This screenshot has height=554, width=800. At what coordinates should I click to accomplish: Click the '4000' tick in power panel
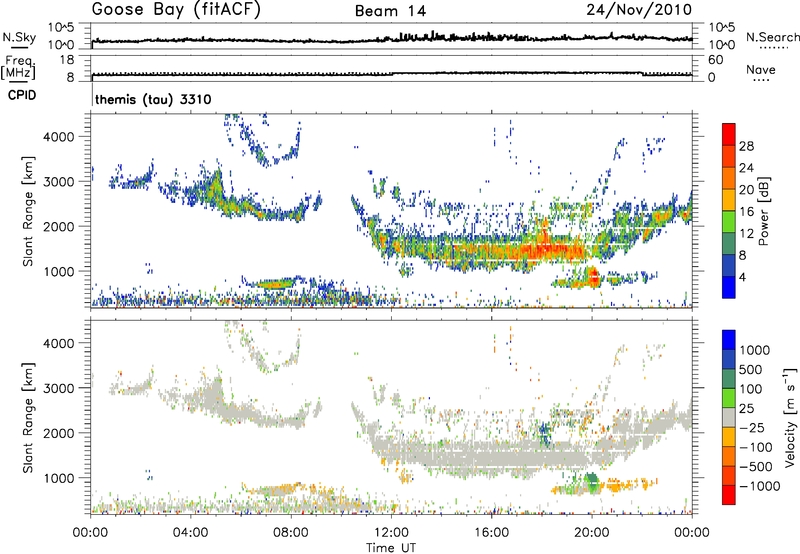coord(59,137)
